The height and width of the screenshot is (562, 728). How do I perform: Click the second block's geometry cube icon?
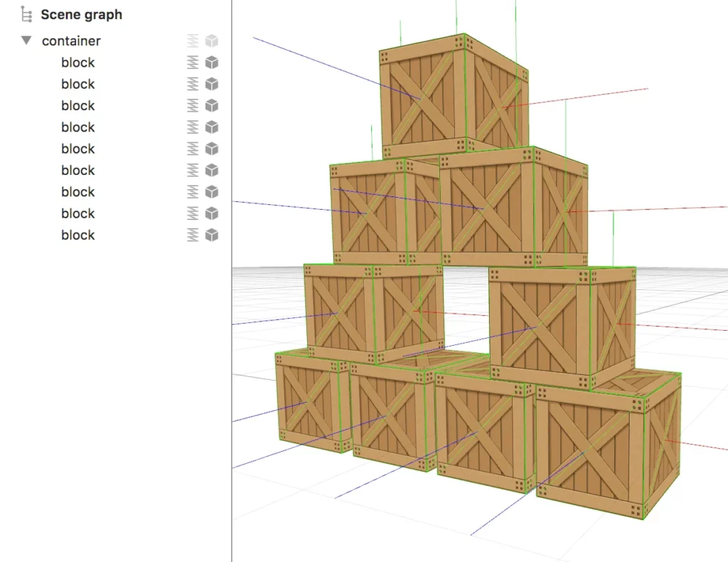(x=212, y=84)
